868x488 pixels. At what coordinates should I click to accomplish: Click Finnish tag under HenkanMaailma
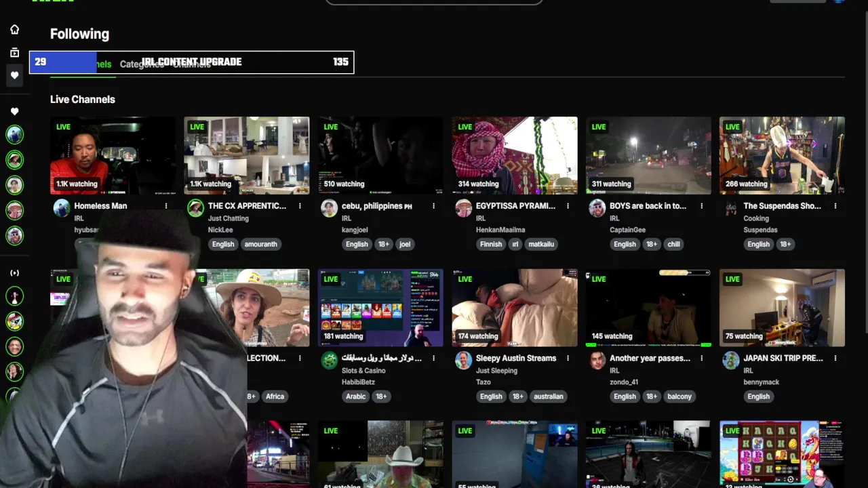tap(491, 244)
